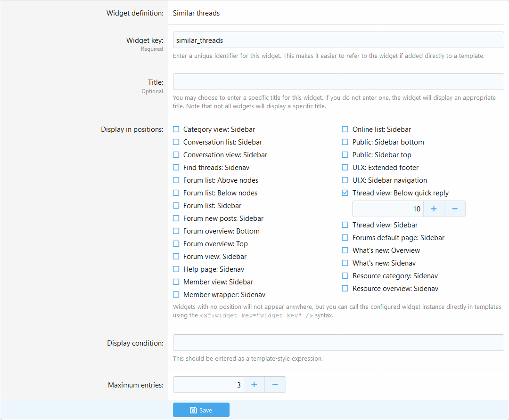This screenshot has width=509, height=420.
Task: Decrease Maximum entries with the minus button
Action: pos(275,385)
